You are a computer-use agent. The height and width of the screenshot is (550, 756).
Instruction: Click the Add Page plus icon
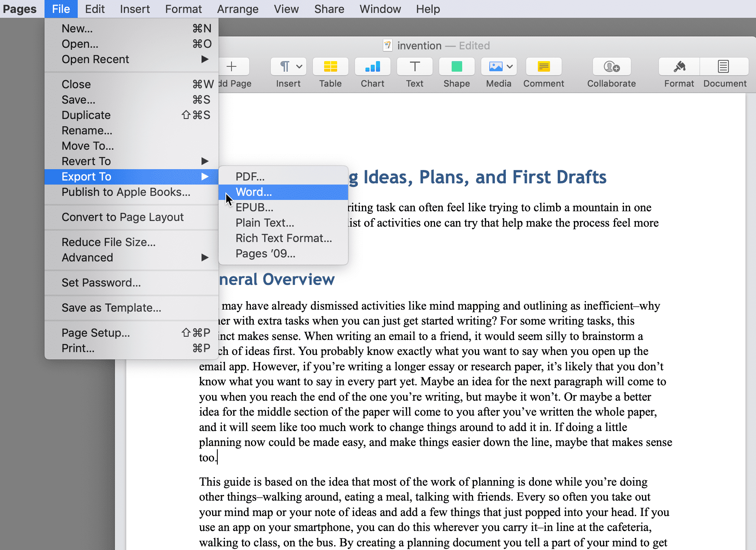[231, 66]
